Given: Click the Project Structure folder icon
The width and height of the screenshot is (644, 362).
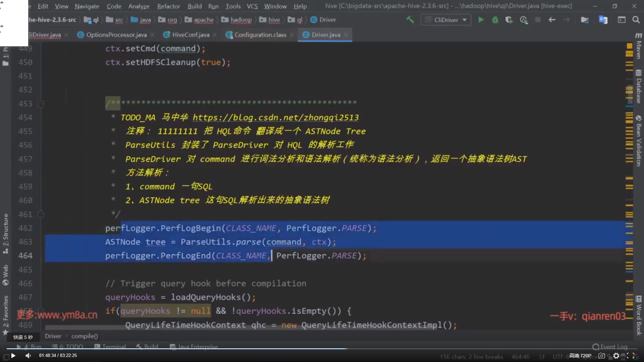Looking at the screenshot, I should 585,20.
